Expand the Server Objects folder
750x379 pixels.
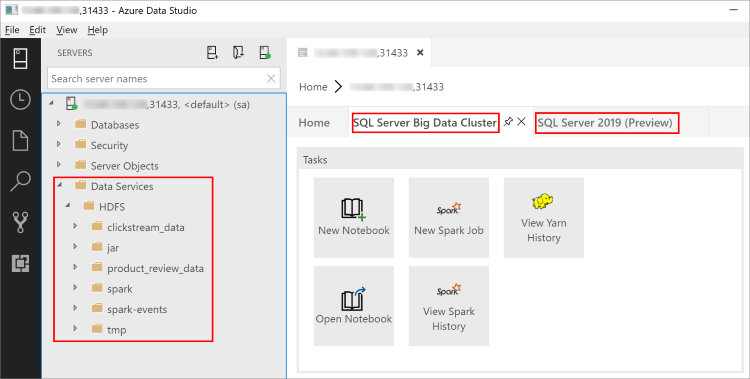(59, 165)
